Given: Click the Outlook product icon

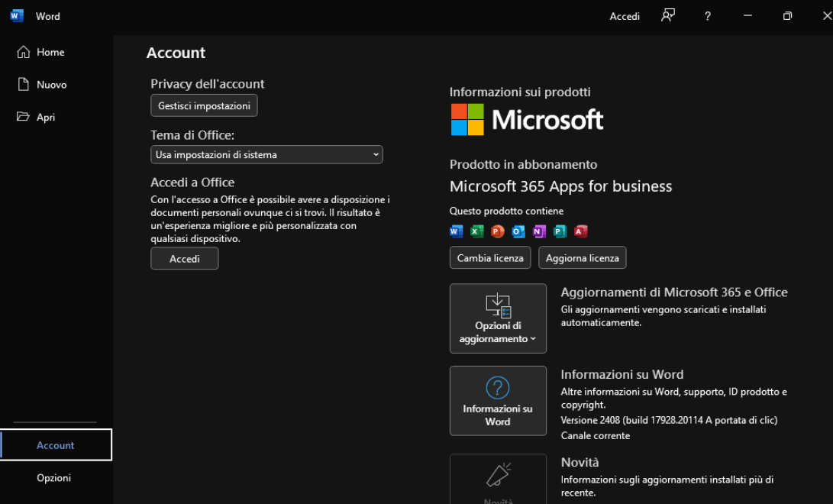Looking at the screenshot, I should [x=518, y=231].
